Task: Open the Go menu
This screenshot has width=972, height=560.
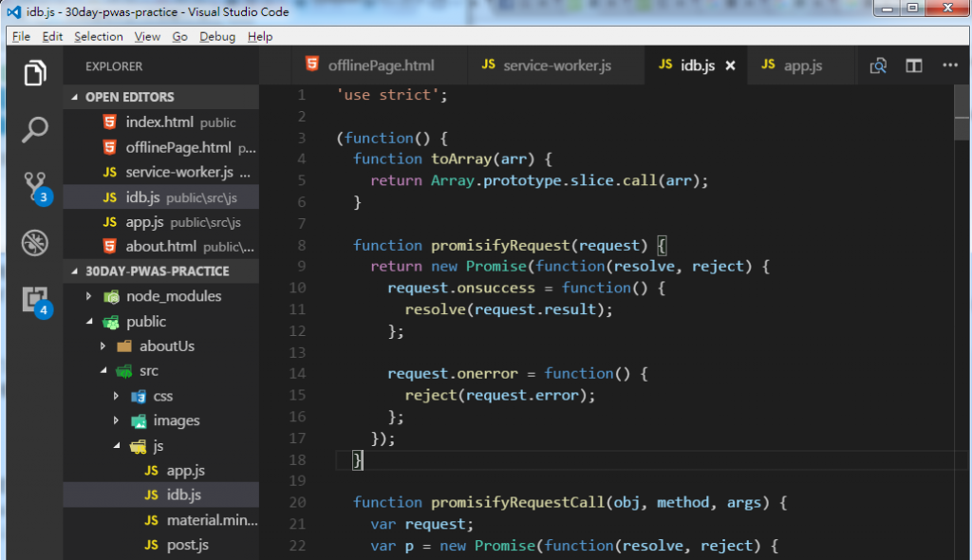Action: click(179, 37)
